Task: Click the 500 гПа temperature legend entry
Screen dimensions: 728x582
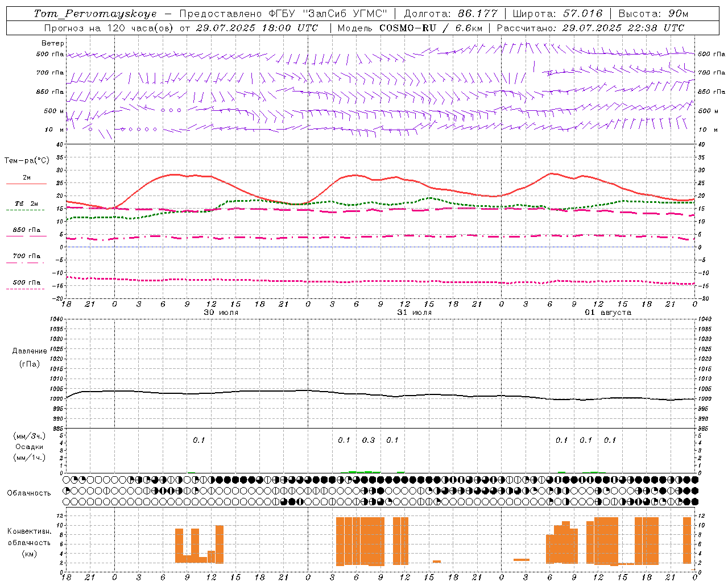Action: tap(27, 282)
